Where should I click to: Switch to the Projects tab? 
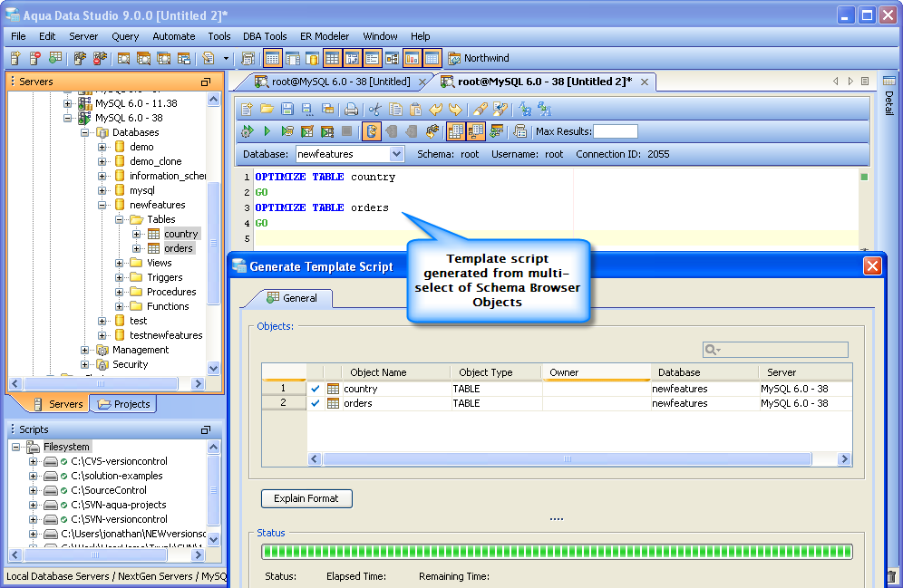click(124, 404)
